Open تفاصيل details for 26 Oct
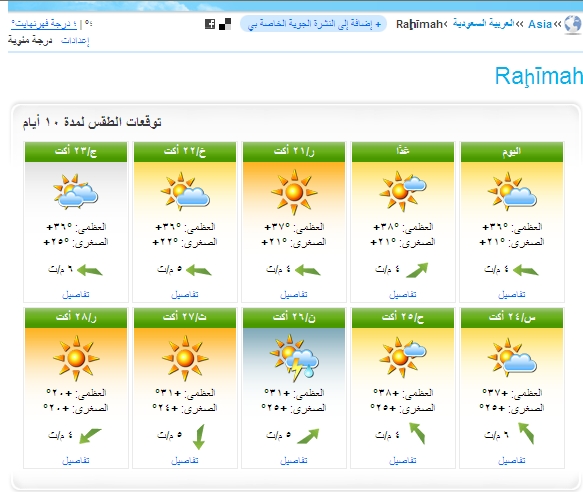 coord(294,460)
